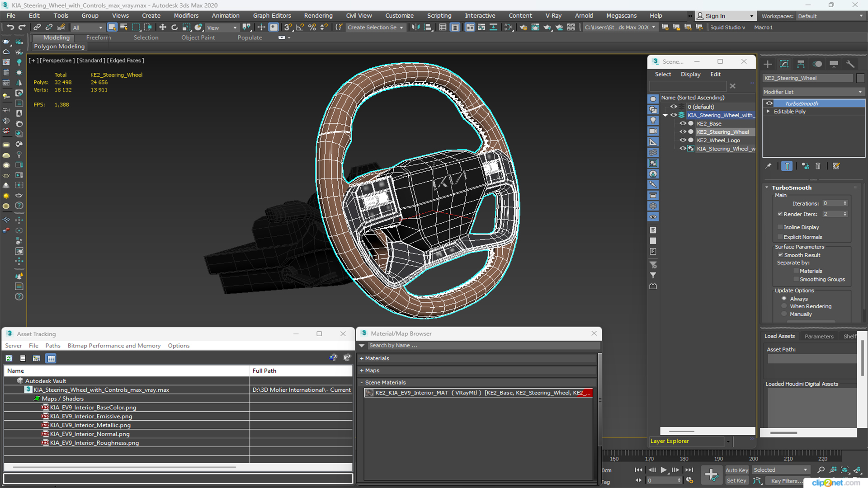Click the Auto Key button
The image size is (868, 488).
pyautogui.click(x=736, y=470)
